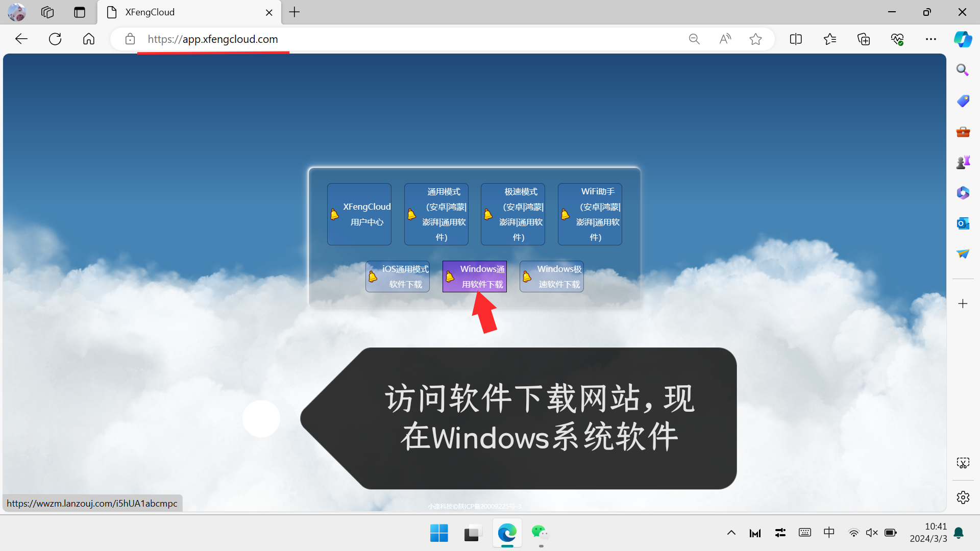
Task: Refresh the current page
Action: point(55,39)
